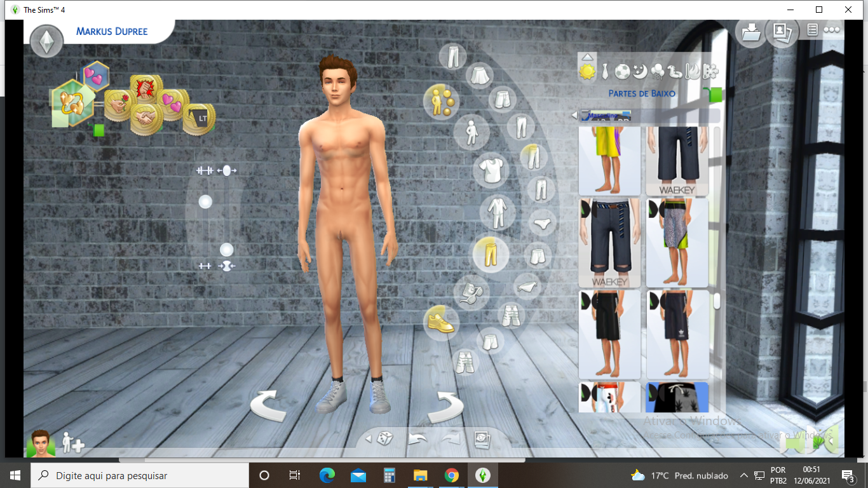Pick the gray and green board shorts
Image resolution: width=868 pixels, height=488 pixels.
pyautogui.click(x=677, y=243)
